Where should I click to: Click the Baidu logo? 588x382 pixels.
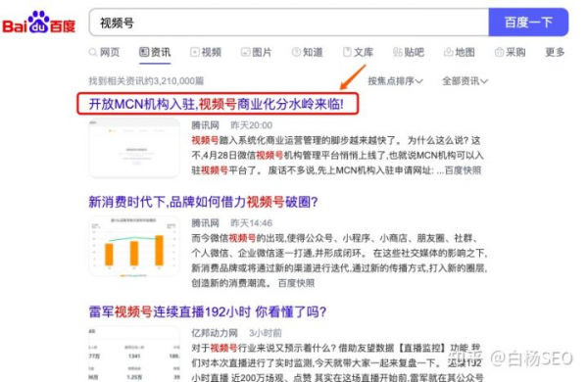coord(39,23)
